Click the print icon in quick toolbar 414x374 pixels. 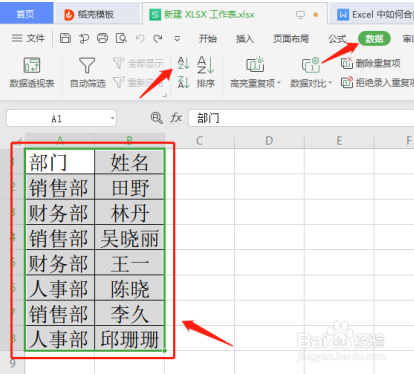(102, 38)
